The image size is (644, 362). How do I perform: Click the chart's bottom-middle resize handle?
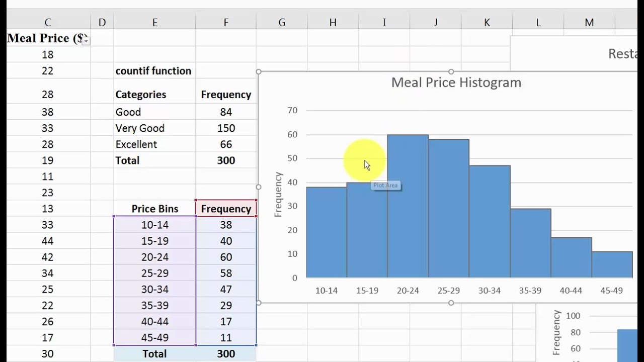tap(451, 303)
